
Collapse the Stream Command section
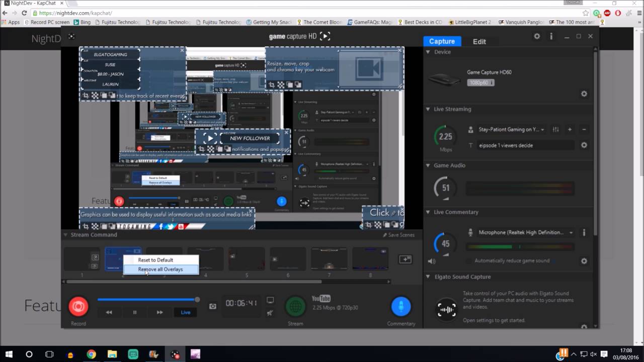[65, 235]
